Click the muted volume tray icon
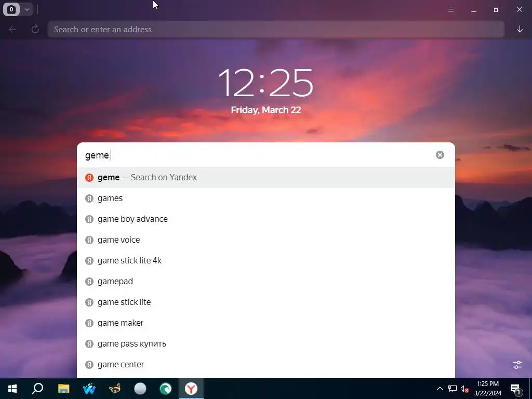This screenshot has height=399, width=532. click(464, 389)
